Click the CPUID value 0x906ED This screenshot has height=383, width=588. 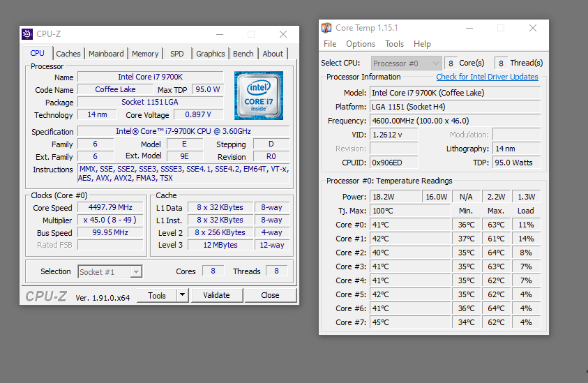[x=394, y=163]
